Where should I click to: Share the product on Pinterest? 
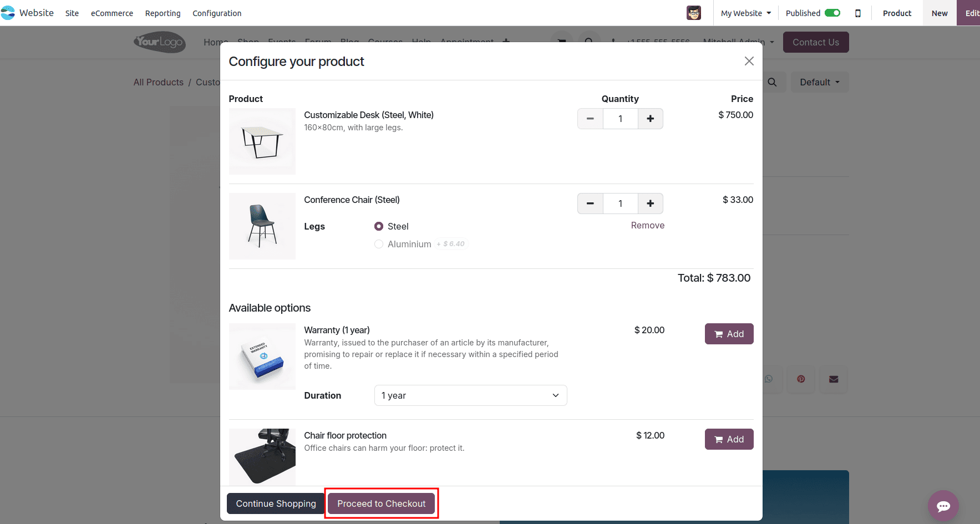pos(801,379)
